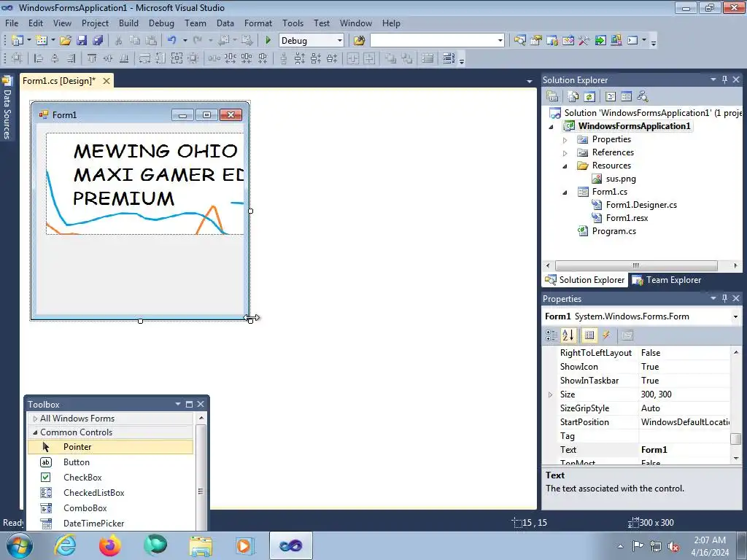Toggle Alphabetical sort in Properties

point(568,335)
